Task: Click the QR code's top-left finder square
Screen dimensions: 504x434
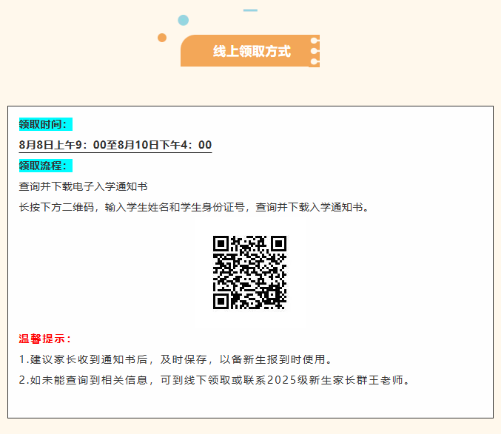Action: (221, 244)
